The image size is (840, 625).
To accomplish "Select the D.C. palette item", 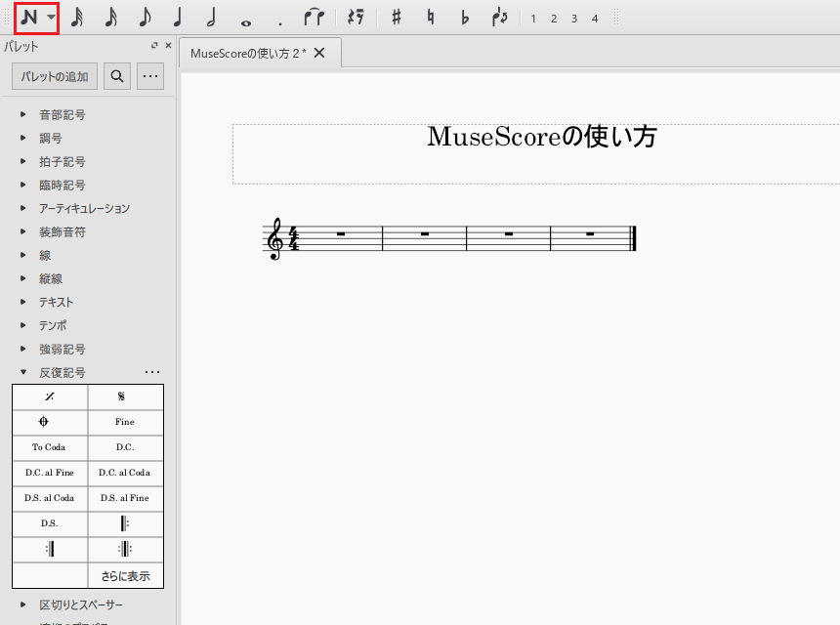I will 126,447.
